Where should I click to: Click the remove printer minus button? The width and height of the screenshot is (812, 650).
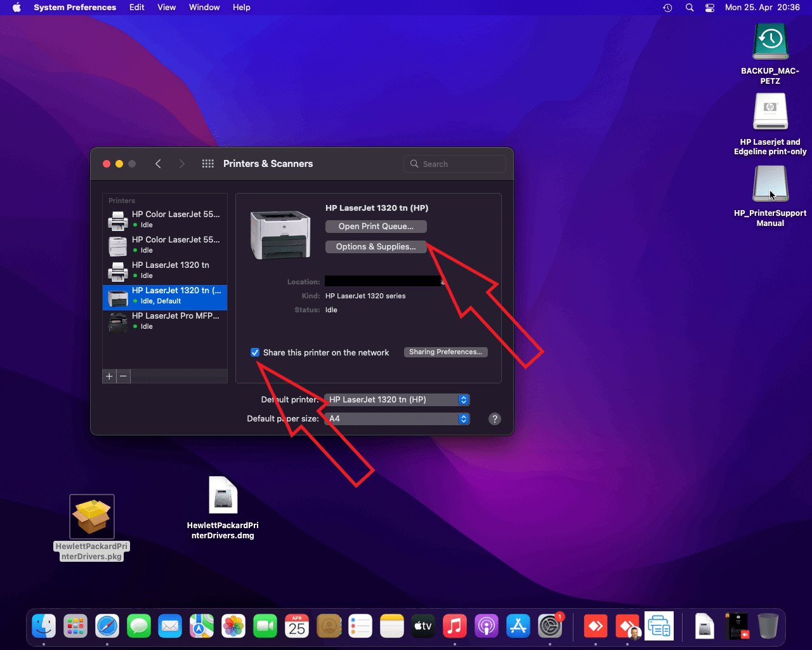[124, 376]
